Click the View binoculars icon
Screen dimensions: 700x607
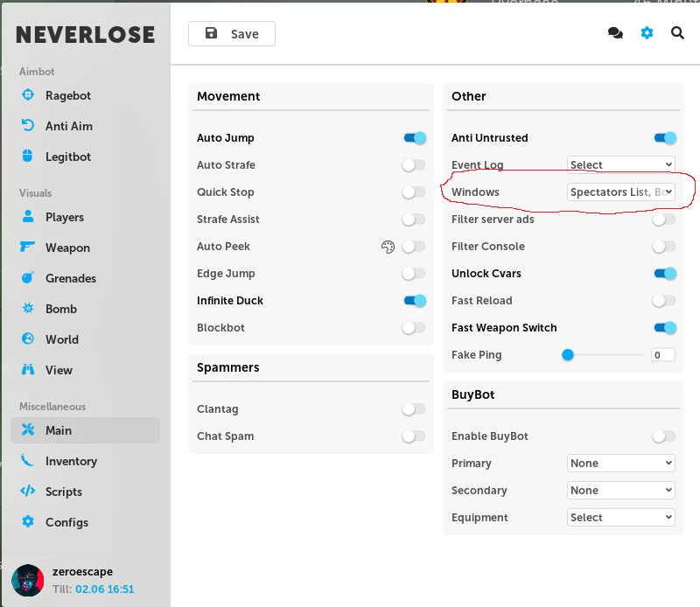click(28, 370)
